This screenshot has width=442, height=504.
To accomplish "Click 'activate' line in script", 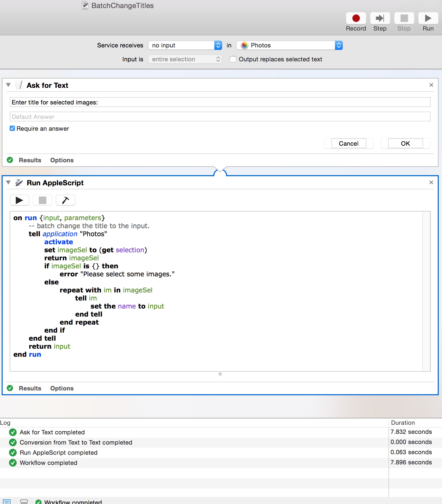I will click(59, 242).
